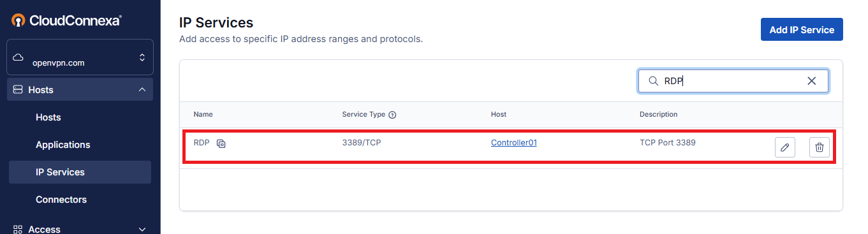
Task: Edit the RDP service pencil icon
Action: tap(785, 147)
